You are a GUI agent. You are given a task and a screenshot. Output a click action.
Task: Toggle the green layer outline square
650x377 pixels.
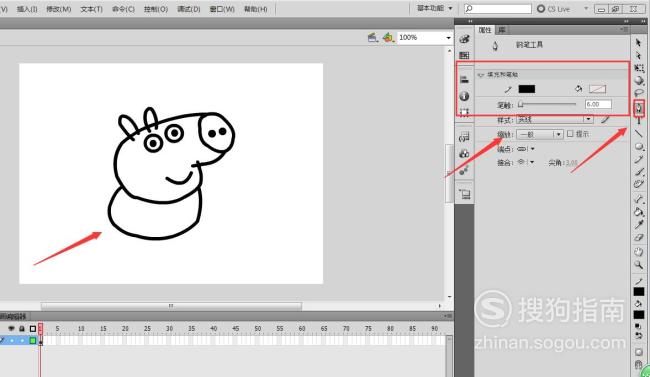click(33, 341)
